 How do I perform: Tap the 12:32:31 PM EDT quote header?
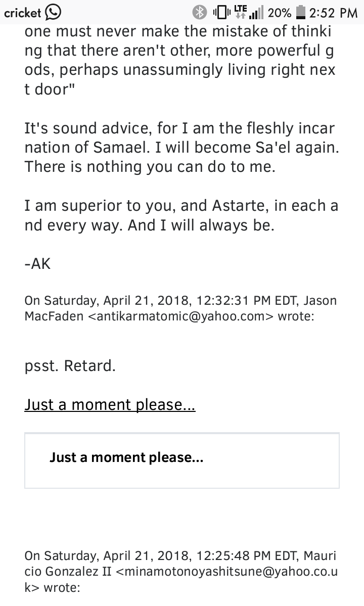coord(180,308)
